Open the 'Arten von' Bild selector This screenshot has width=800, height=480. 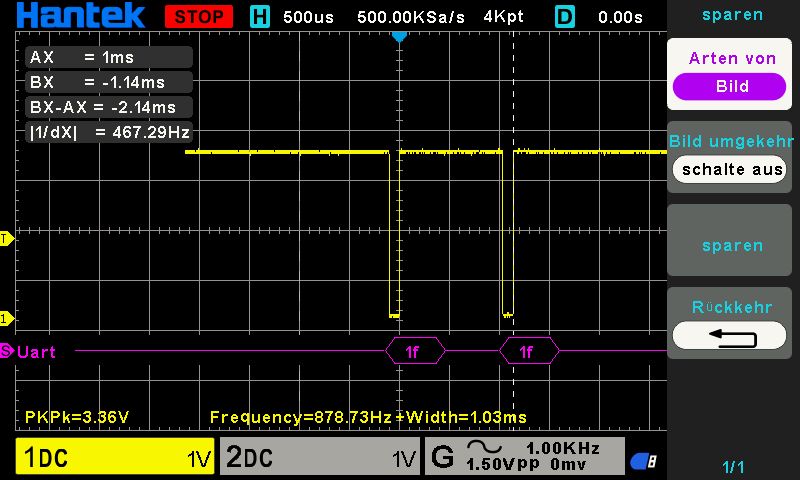[x=729, y=86]
